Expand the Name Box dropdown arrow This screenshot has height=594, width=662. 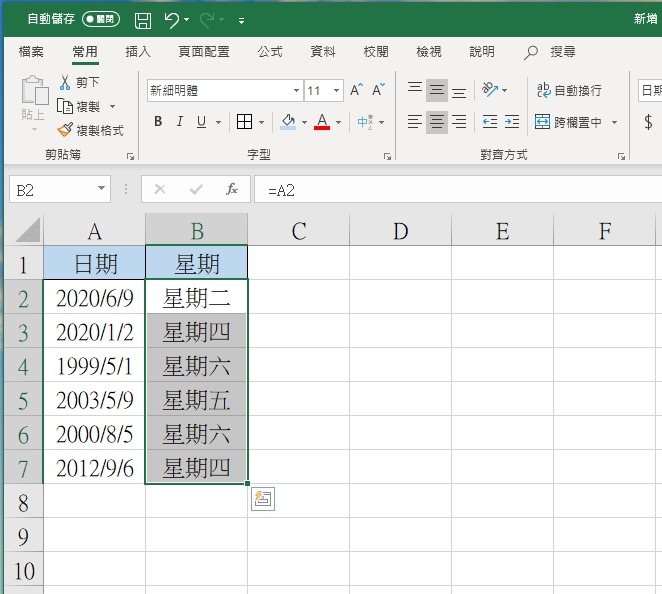(102, 189)
